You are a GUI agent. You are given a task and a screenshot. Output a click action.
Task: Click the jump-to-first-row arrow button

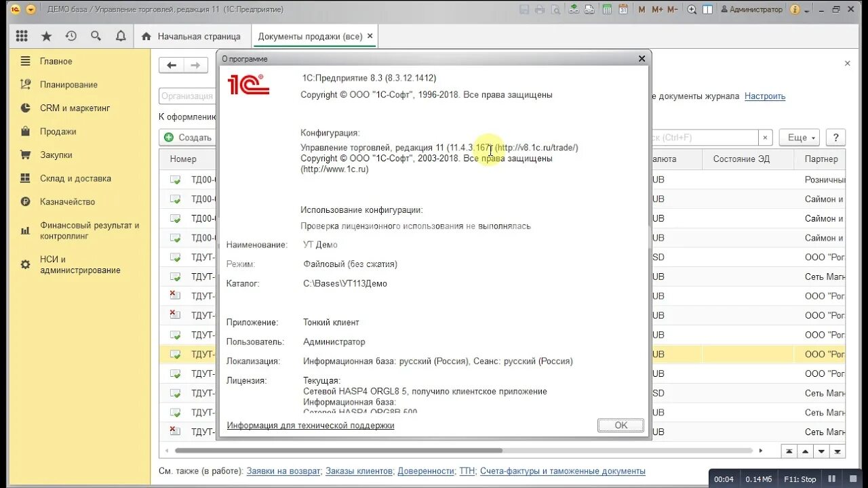pyautogui.click(x=789, y=451)
